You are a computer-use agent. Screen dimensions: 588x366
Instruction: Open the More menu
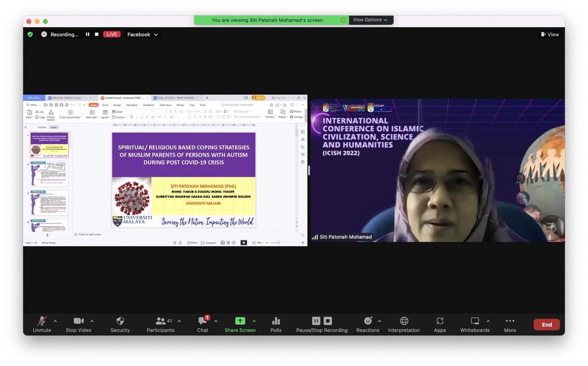click(510, 324)
